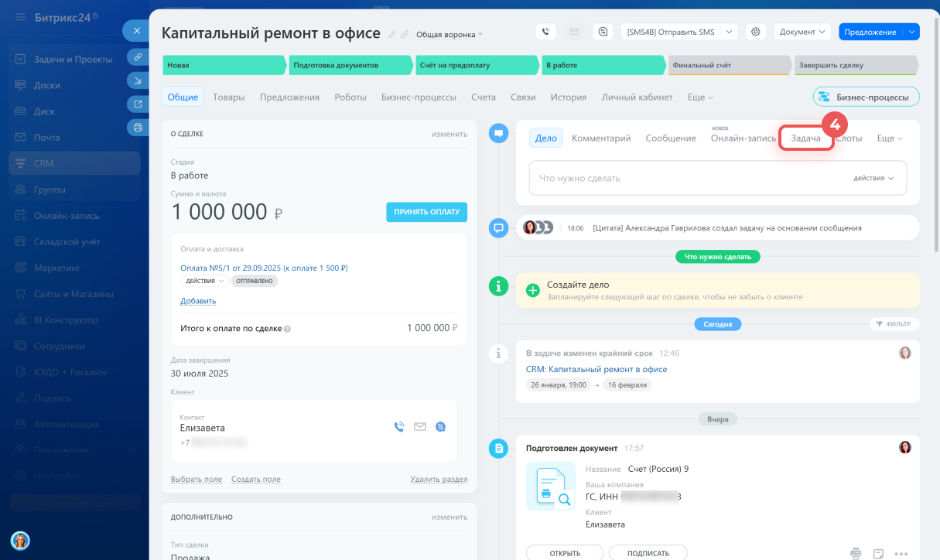This screenshot has width=940, height=560.
Task: Open the chat icon in deal header
Action: (x=603, y=32)
